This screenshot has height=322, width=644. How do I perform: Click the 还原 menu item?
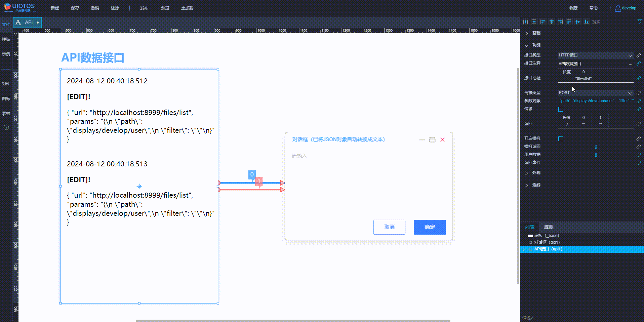[x=115, y=8]
